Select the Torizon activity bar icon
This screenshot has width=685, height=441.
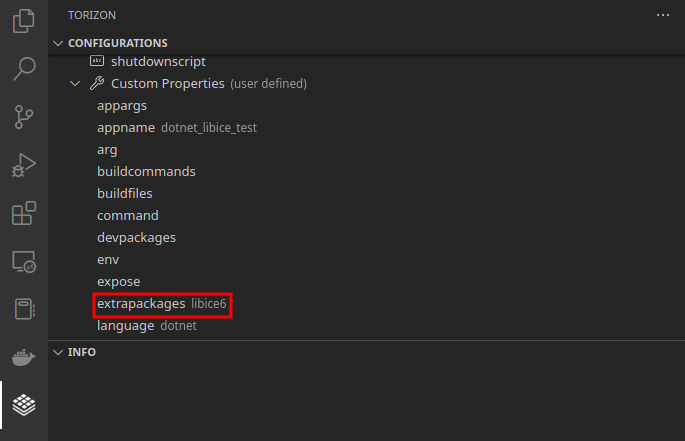(x=24, y=405)
